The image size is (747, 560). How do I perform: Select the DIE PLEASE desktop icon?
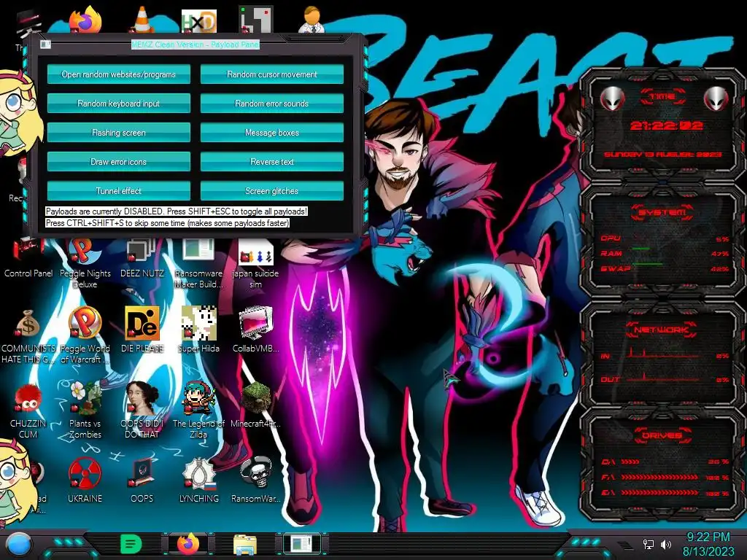point(142,330)
